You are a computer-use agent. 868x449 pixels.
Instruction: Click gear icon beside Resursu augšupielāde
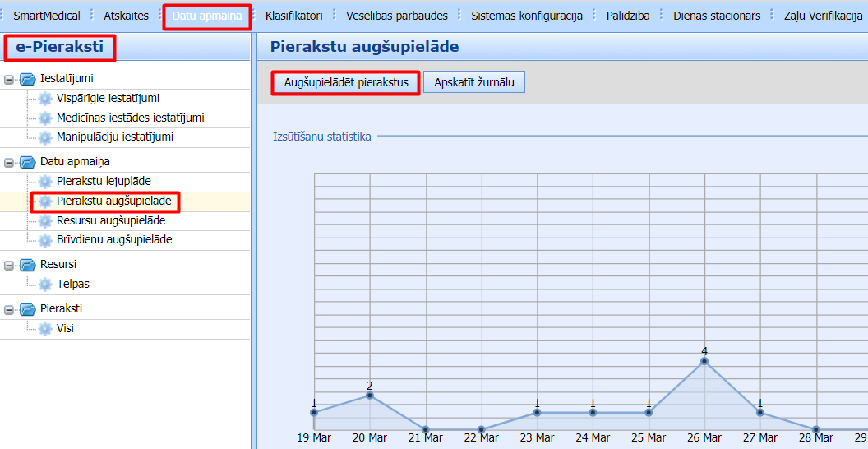click(45, 221)
